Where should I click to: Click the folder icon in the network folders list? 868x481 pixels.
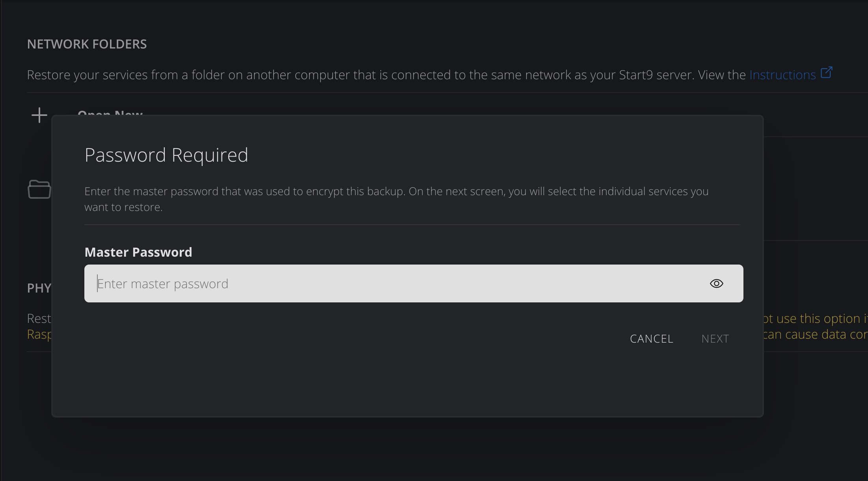tap(39, 190)
